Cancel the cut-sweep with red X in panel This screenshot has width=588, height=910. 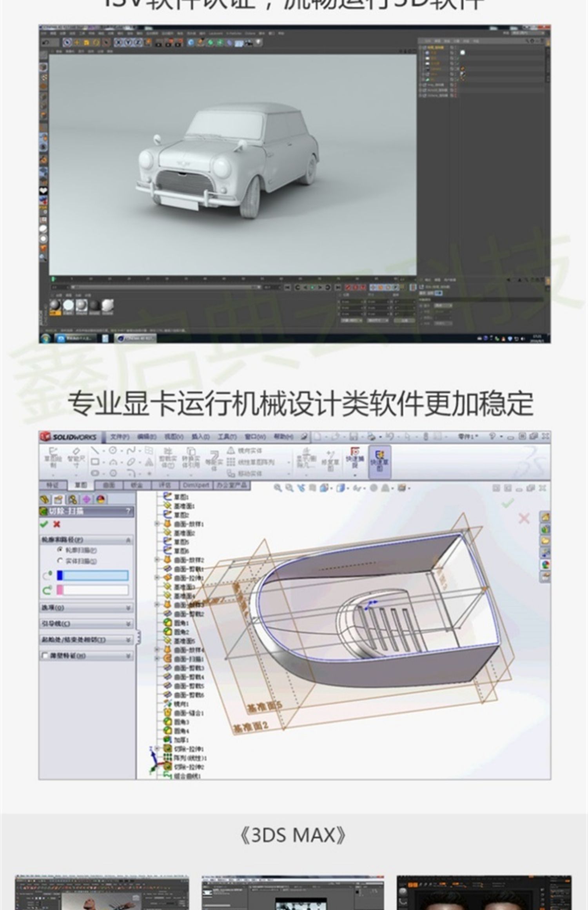click(x=57, y=524)
